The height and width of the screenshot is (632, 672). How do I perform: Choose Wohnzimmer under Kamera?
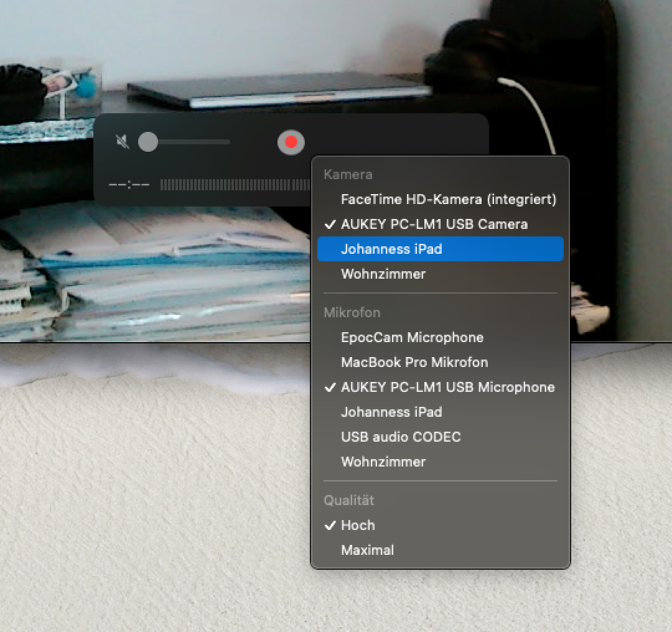(x=440, y=274)
